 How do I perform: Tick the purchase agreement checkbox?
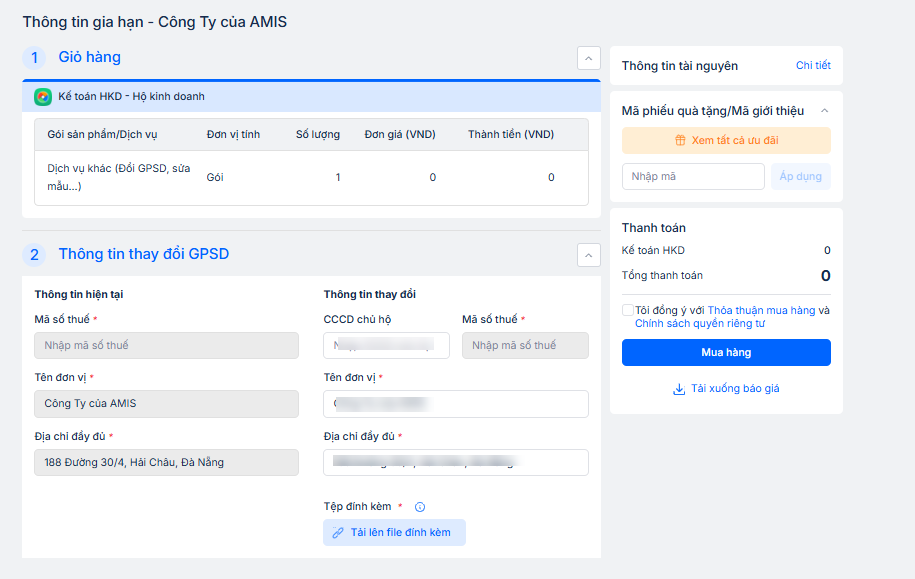click(x=627, y=310)
